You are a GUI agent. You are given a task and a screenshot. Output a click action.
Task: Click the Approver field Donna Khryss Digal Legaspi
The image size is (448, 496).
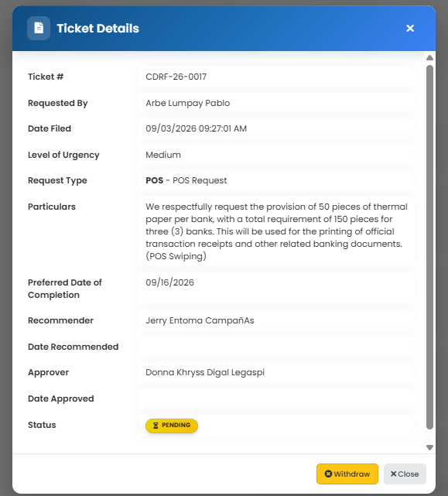click(276, 372)
